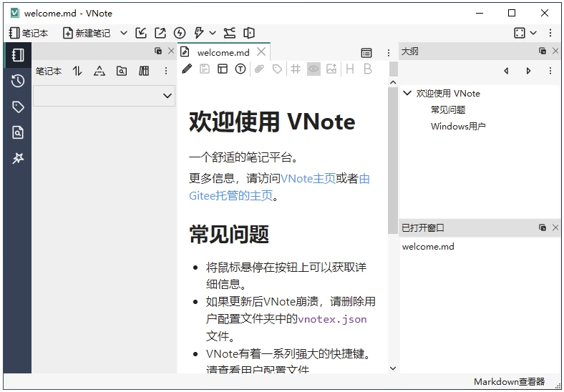
Task: Open the new note dropdown arrow
Action: tap(123, 33)
